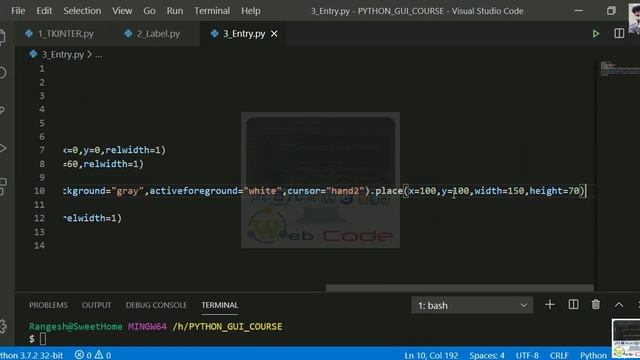The height and width of the screenshot is (360, 640).
Task: Switch to the PROBLEMS panel tab
Action: tap(48, 305)
